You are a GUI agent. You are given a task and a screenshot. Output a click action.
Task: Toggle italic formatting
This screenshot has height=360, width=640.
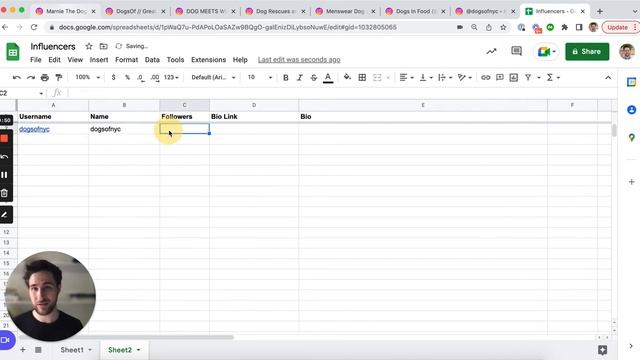pos(300,78)
